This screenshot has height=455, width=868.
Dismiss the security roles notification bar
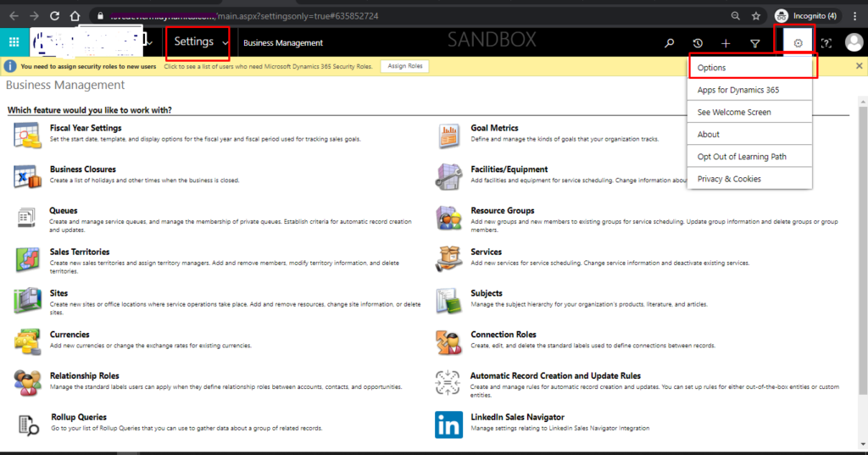pyautogui.click(x=860, y=66)
